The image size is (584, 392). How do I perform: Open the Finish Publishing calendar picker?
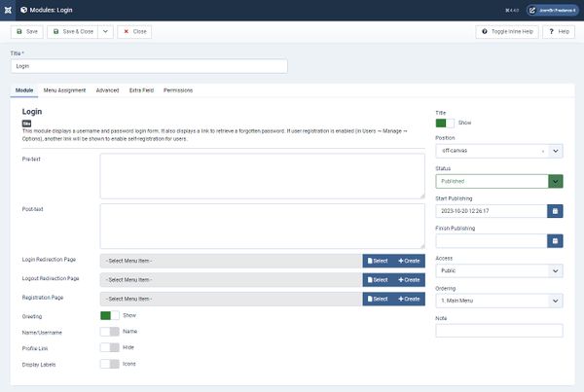click(x=555, y=240)
